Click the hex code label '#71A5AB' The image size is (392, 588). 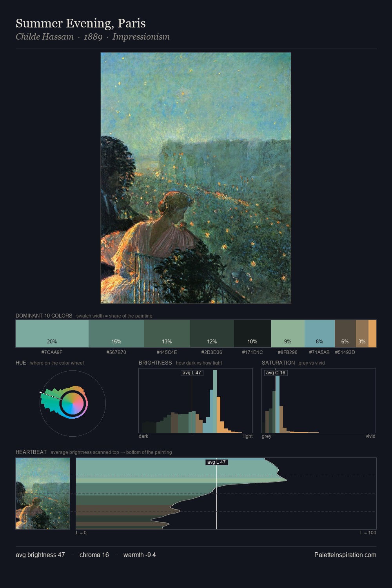point(319,352)
